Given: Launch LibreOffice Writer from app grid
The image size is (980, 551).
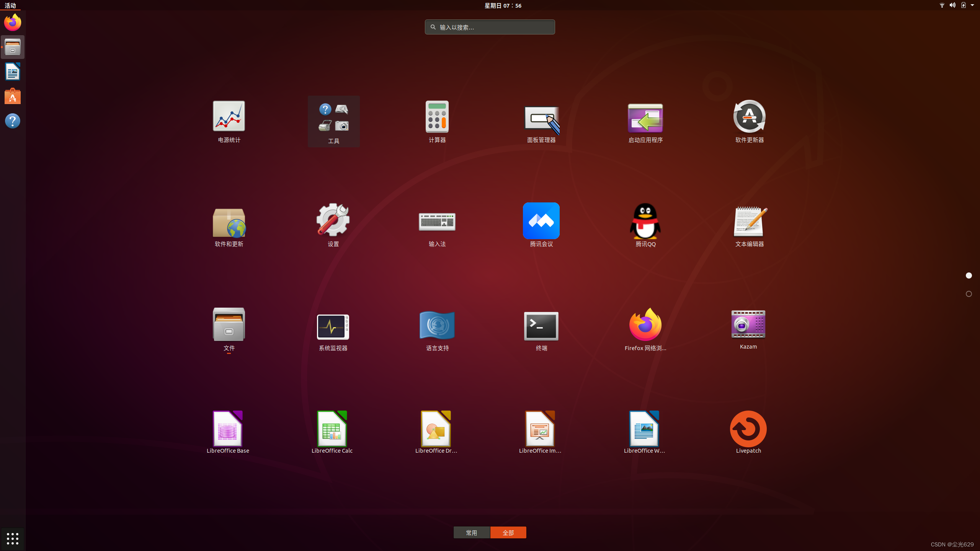Looking at the screenshot, I should pos(644,432).
